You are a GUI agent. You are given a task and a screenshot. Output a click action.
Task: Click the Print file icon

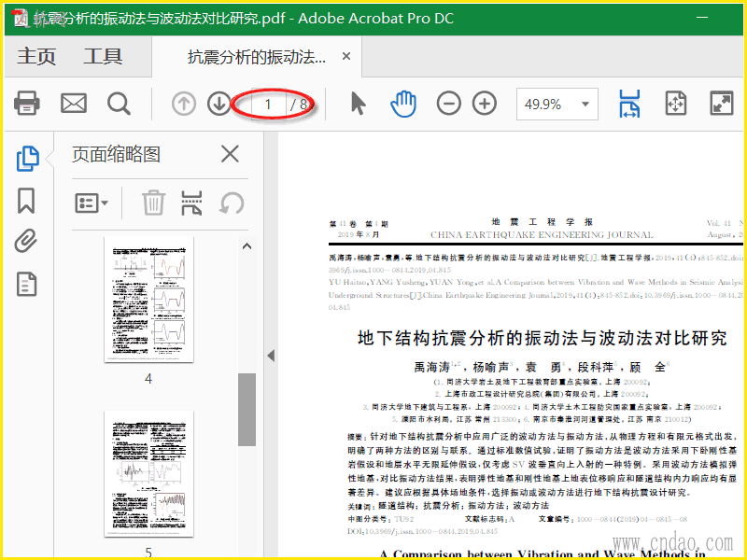(27, 104)
